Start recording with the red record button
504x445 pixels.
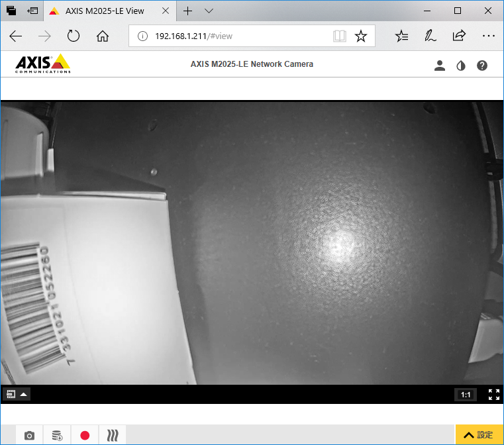(85, 435)
